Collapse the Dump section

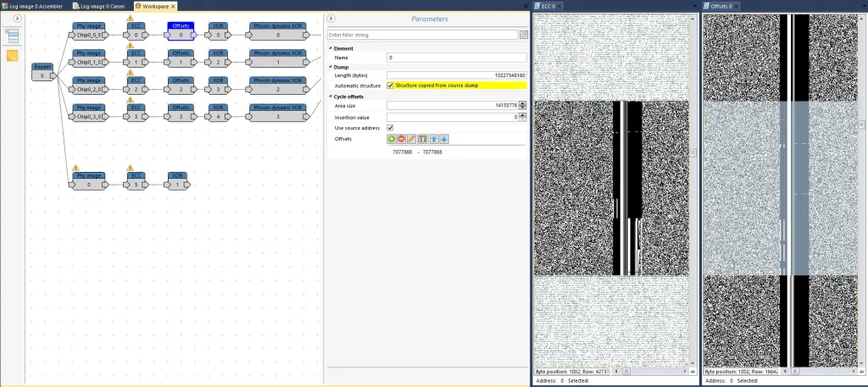[331, 67]
